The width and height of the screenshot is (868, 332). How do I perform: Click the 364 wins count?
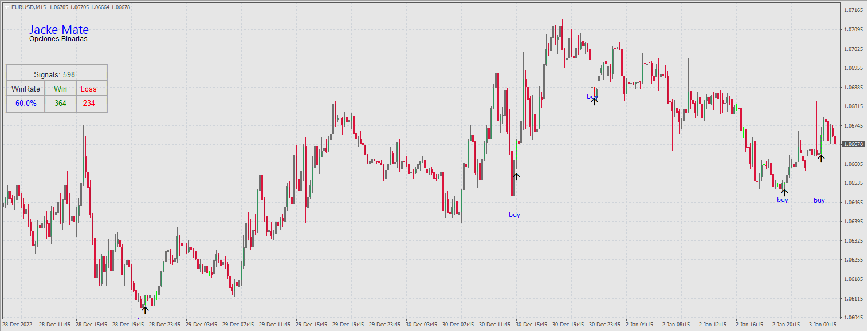pyautogui.click(x=60, y=104)
